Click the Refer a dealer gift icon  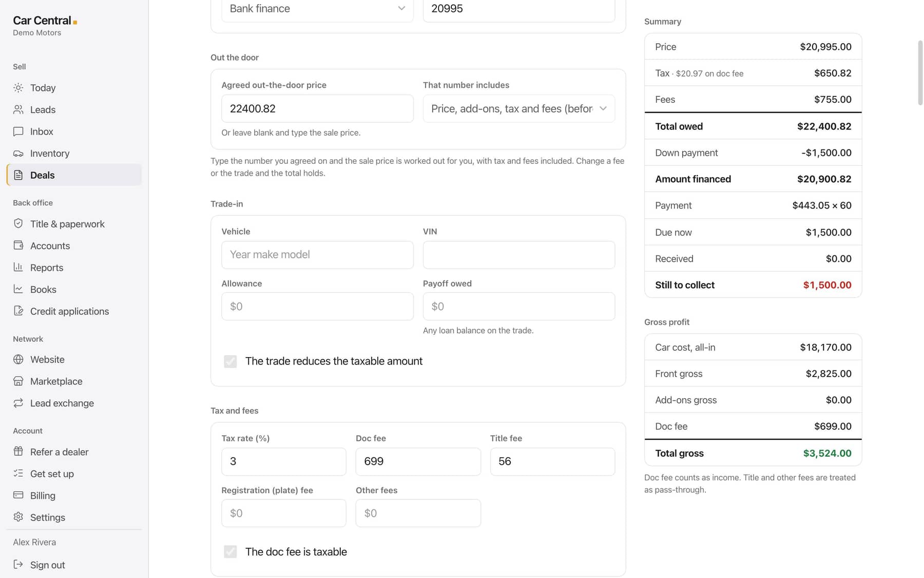pos(18,452)
